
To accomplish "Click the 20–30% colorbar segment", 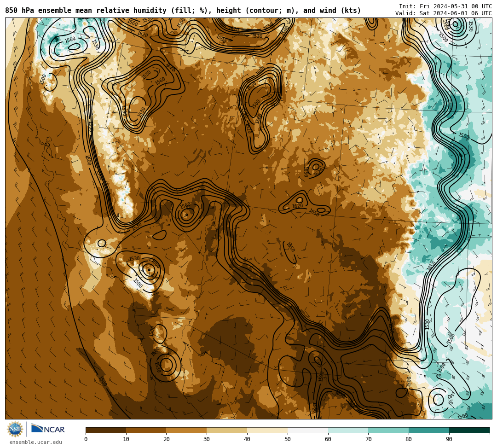I will [187, 430].
